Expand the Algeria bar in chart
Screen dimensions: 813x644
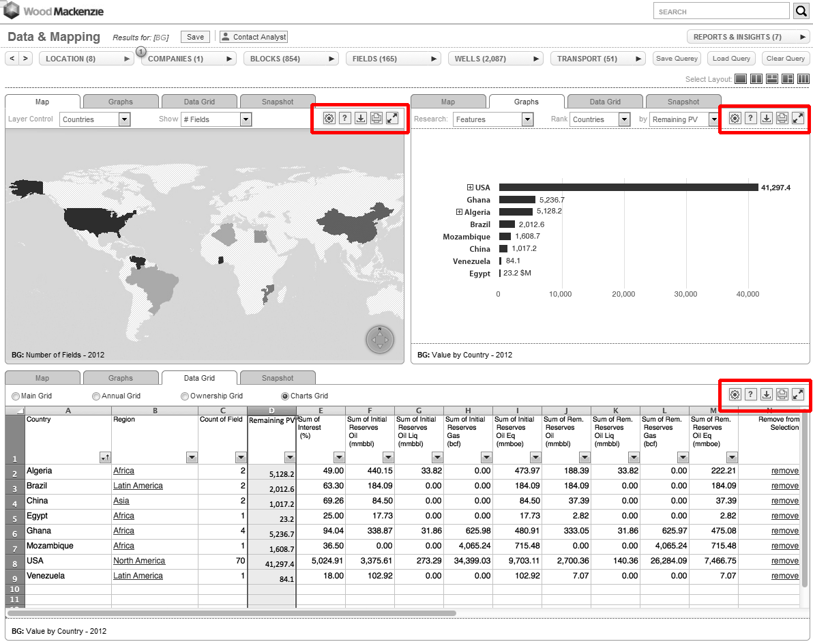click(x=459, y=211)
